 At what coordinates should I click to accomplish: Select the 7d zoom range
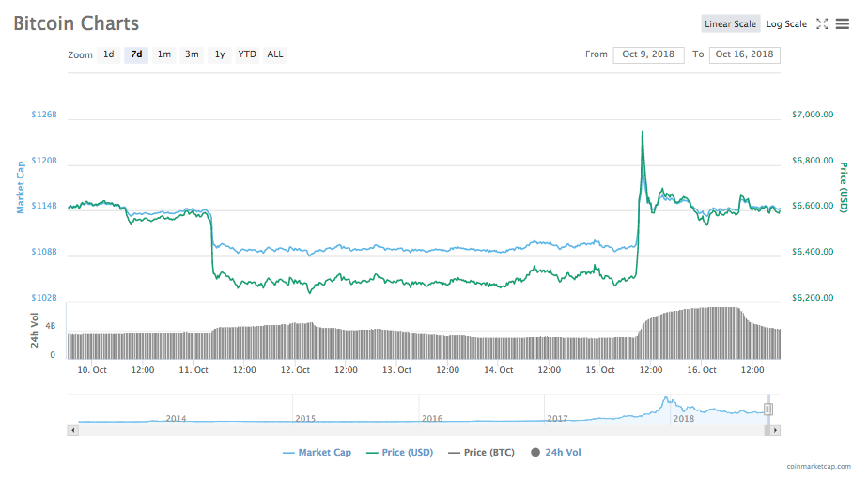click(x=136, y=54)
